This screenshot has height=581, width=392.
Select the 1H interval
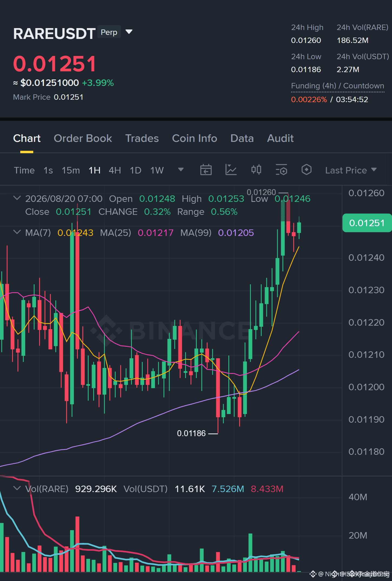(x=95, y=170)
